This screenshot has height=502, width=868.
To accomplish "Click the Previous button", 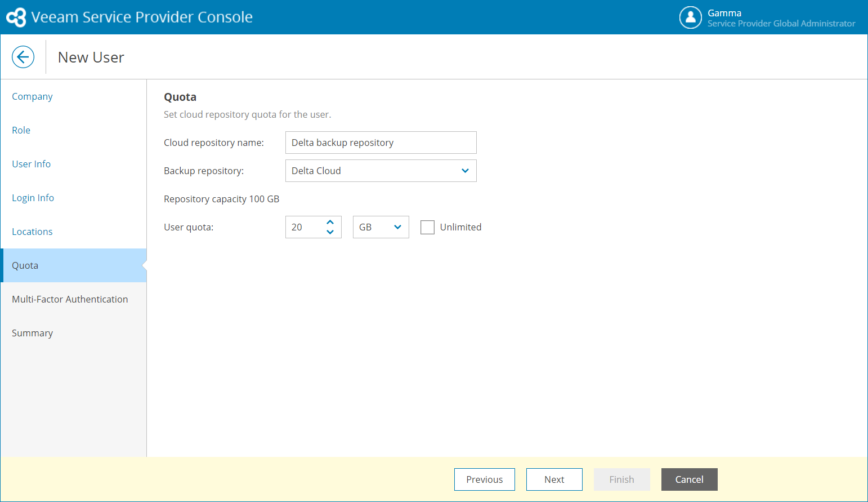I will [485, 479].
